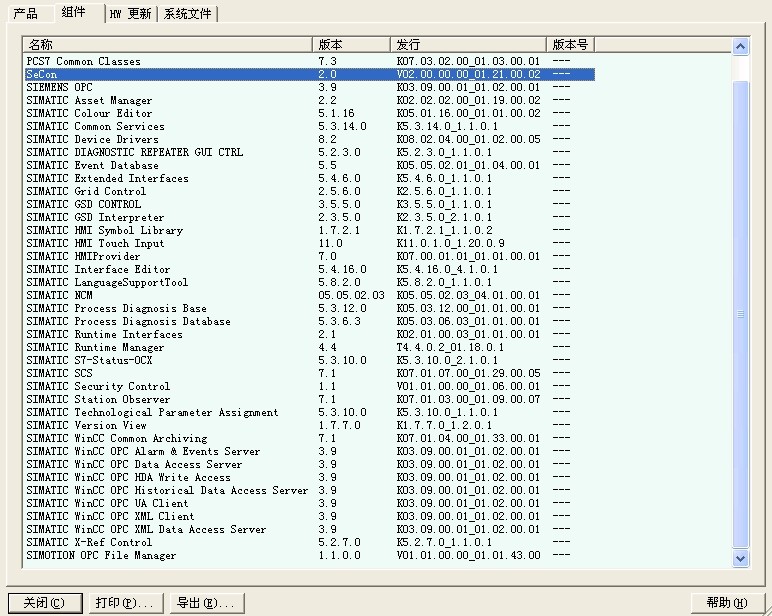Select SIMATIC GSD Interpreter row
The width and height of the screenshot is (772, 616).
pyautogui.click(x=310, y=217)
